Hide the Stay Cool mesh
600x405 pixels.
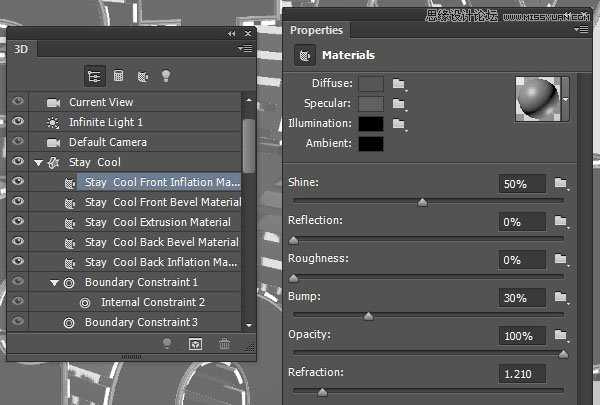(18, 161)
